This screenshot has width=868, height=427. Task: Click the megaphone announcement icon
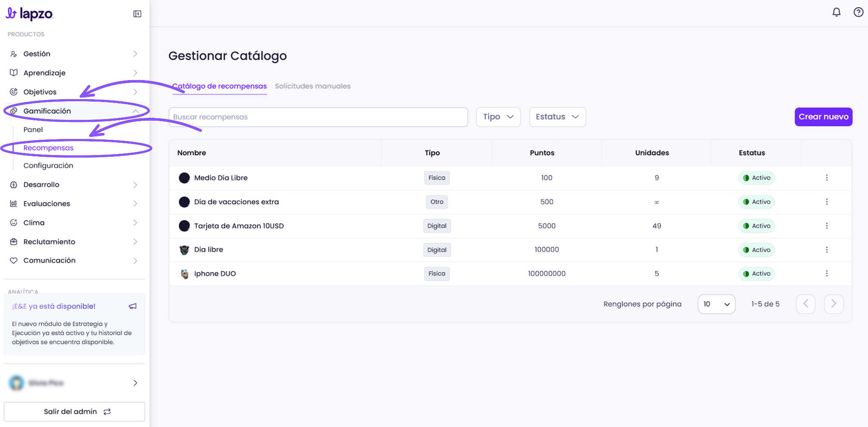tap(133, 306)
